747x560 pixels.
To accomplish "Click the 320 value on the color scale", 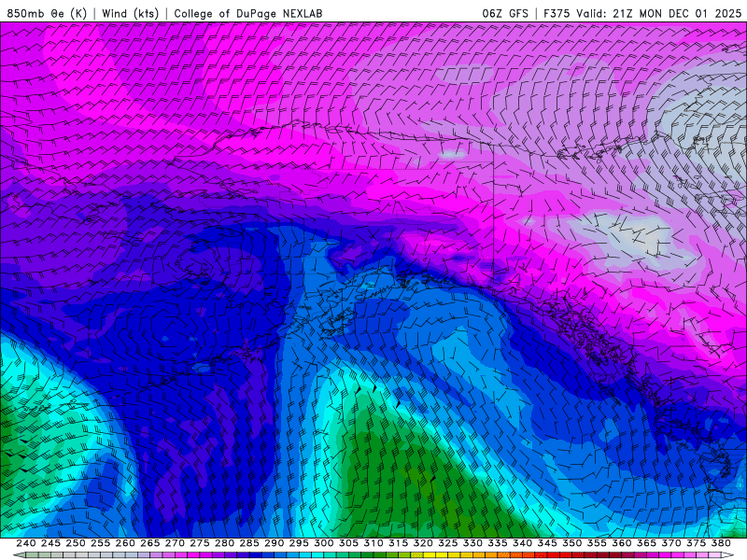I will click(423, 543).
